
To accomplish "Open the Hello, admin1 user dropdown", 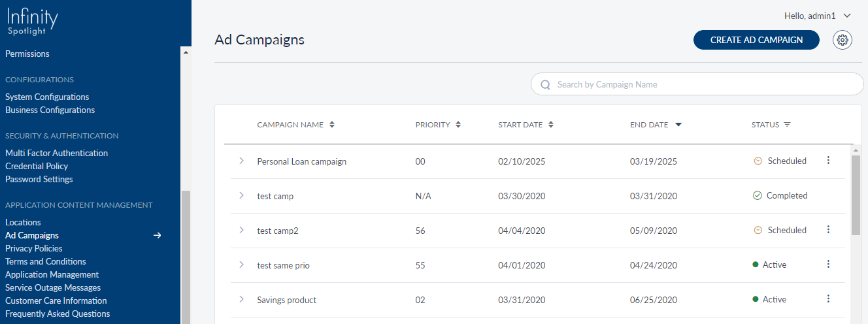I will (818, 15).
